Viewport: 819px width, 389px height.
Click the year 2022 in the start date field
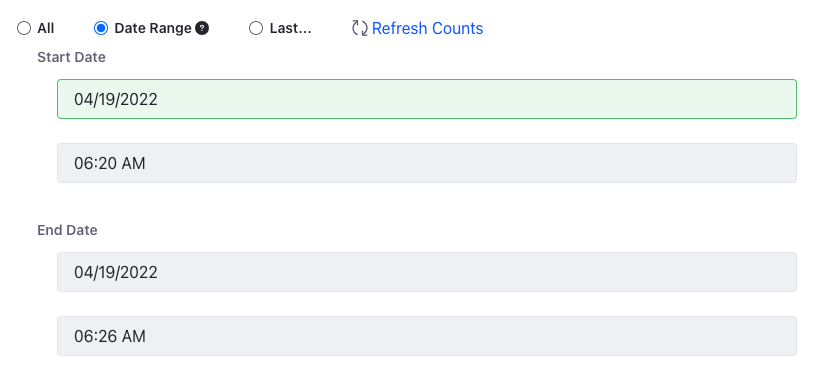[x=140, y=99]
